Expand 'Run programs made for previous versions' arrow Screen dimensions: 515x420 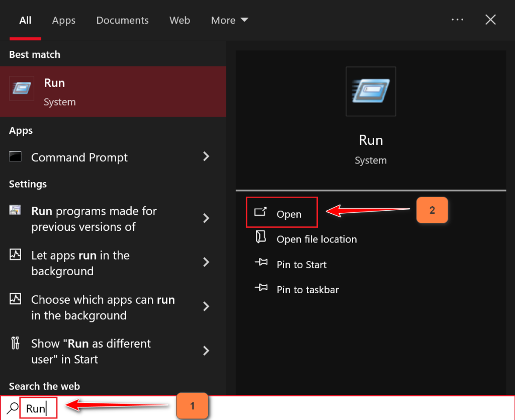[x=206, y=218]
